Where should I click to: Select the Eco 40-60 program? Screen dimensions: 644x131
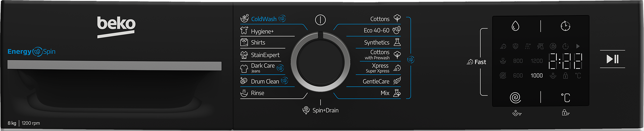[x=376, y=30]
